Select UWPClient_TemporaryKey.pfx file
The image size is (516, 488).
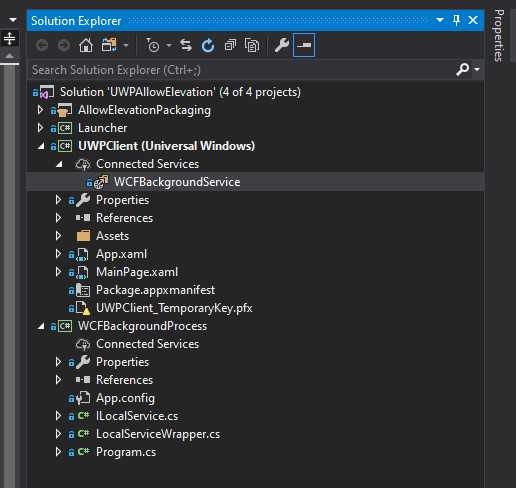174,308
